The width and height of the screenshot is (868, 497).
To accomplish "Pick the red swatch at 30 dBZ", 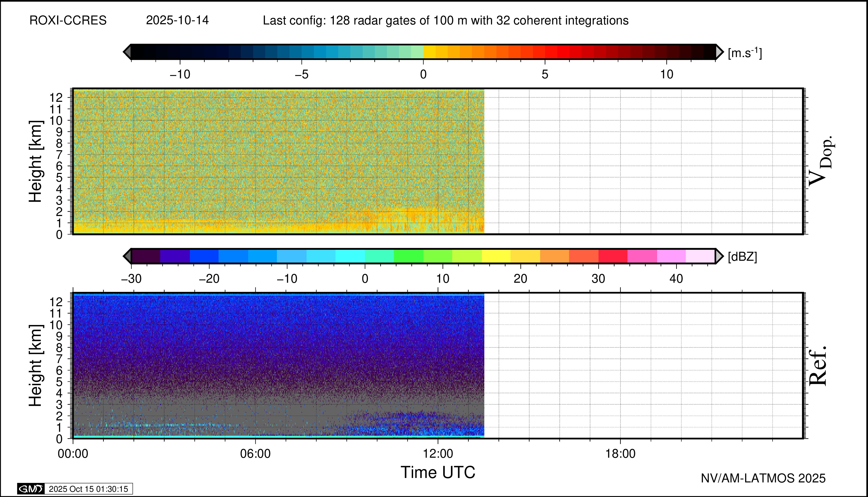I will pyautogui.click(x=613, y=256).
